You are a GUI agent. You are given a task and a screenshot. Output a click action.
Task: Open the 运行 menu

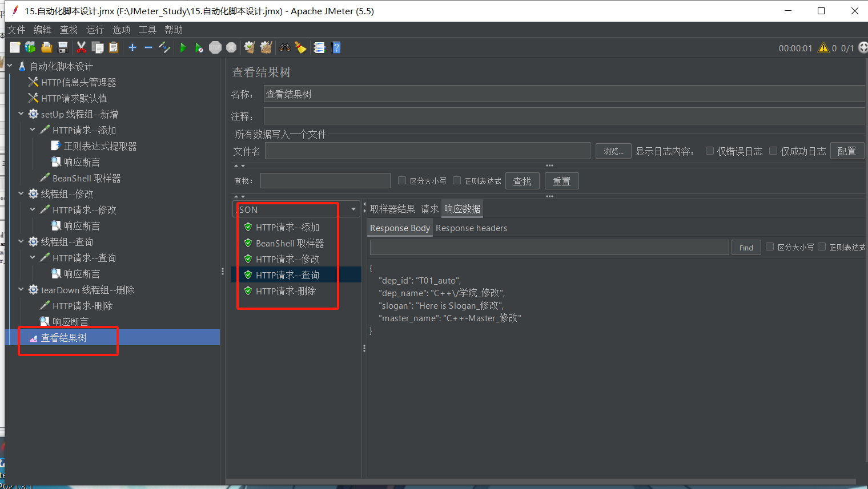(95, 30)
